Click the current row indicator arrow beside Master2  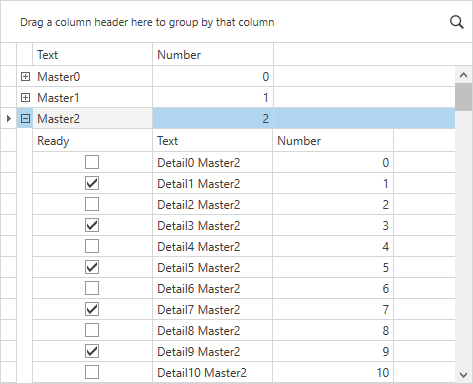9,118
